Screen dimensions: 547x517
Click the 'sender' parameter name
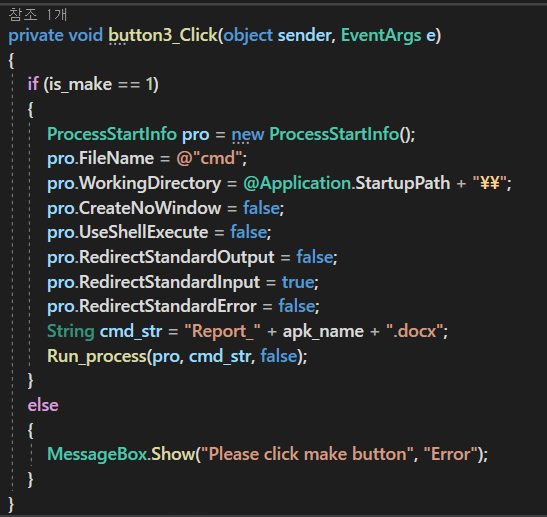[x=304, y=36]
